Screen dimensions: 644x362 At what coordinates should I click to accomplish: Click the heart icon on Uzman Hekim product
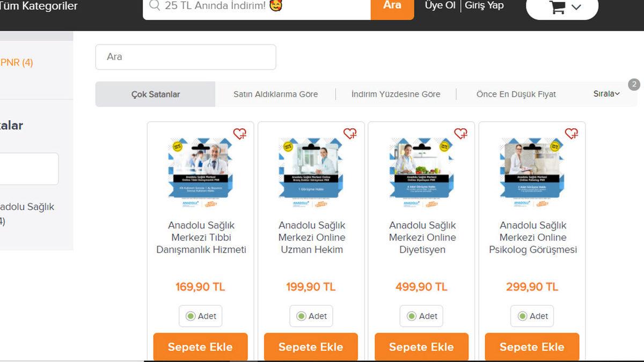point(350,134)
